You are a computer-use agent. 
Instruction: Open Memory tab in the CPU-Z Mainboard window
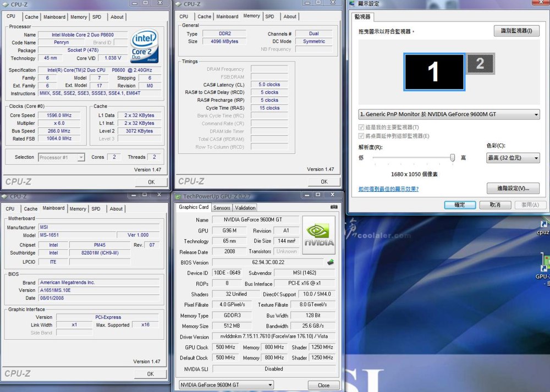coord(78,208)
